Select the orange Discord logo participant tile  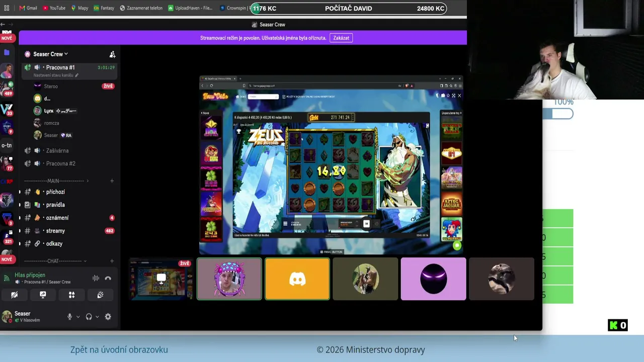297,279
